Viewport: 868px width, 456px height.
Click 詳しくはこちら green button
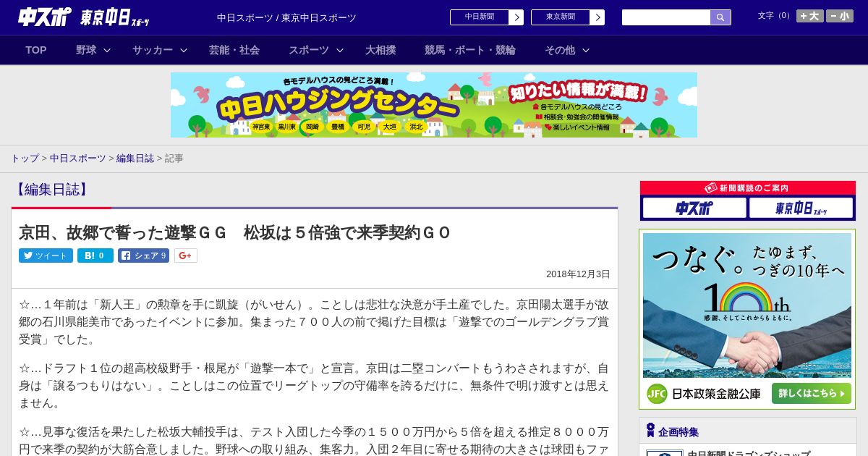[x=812, y=394]
